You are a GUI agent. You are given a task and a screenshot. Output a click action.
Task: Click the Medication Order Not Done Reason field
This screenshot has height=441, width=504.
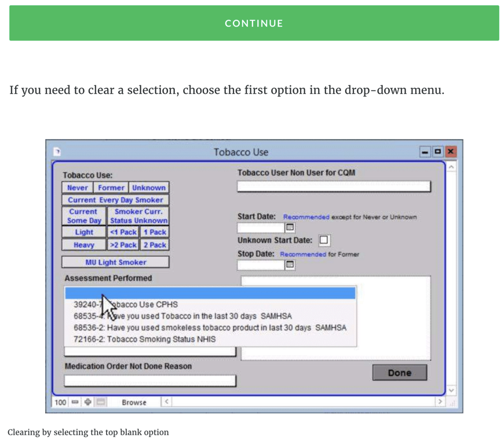point(150,381)
